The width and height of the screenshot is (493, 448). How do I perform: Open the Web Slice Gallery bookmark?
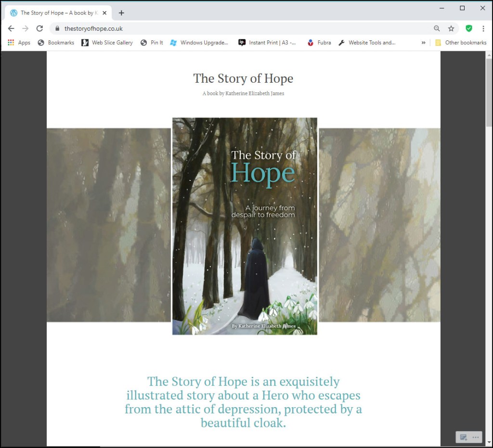107,43
